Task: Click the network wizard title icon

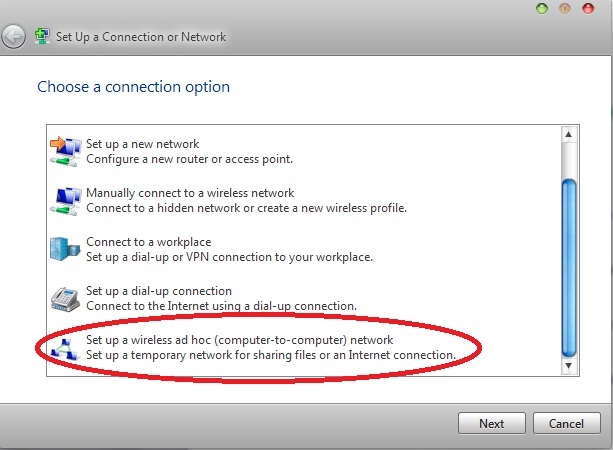Action: point(42,36)
